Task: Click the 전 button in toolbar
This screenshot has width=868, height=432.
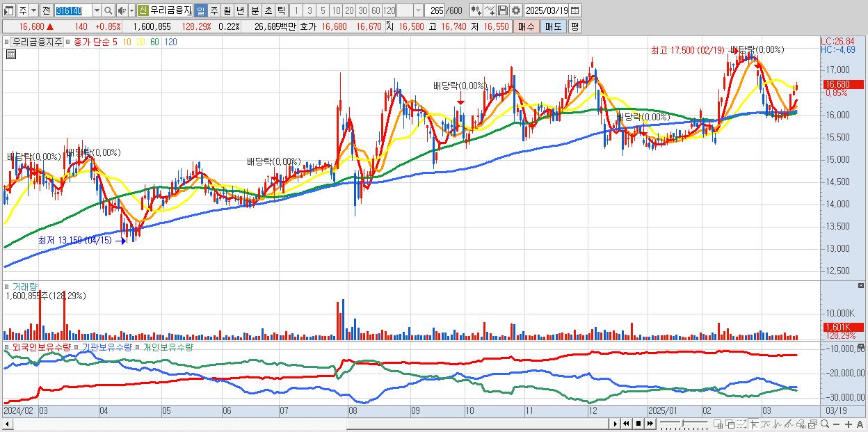Action: coord(46,10)
